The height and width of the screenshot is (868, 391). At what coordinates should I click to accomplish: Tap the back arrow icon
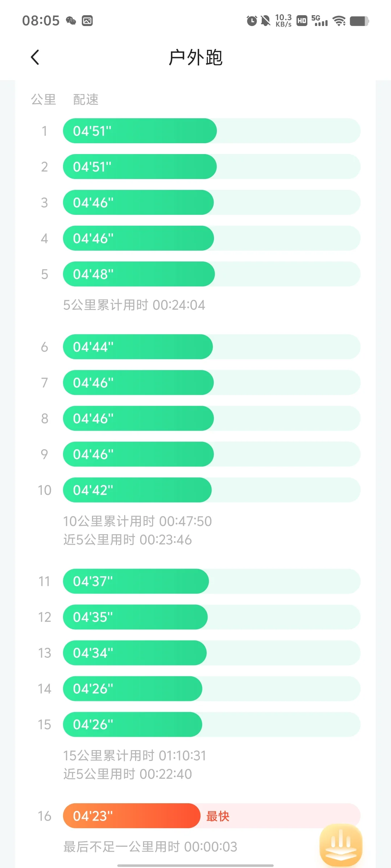(x=35, y=57)
